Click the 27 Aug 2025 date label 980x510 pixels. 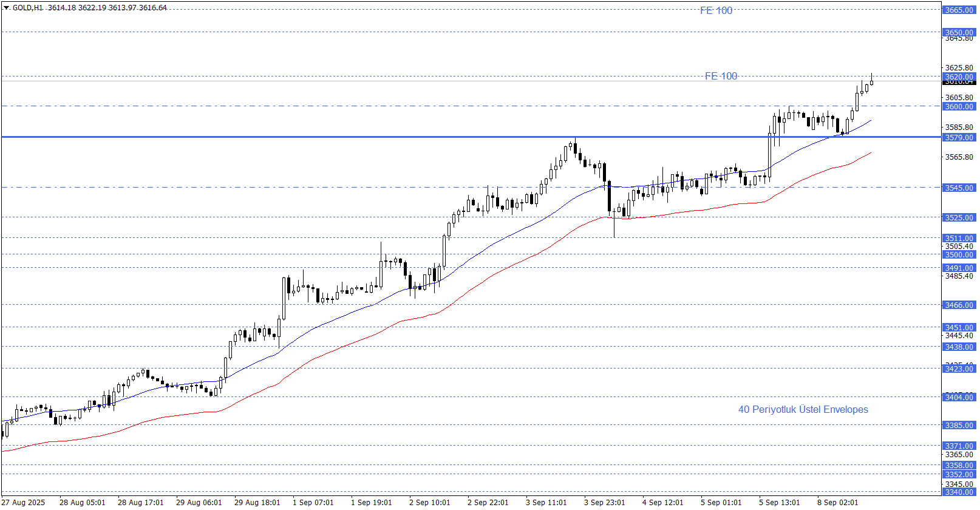point(24,502)
